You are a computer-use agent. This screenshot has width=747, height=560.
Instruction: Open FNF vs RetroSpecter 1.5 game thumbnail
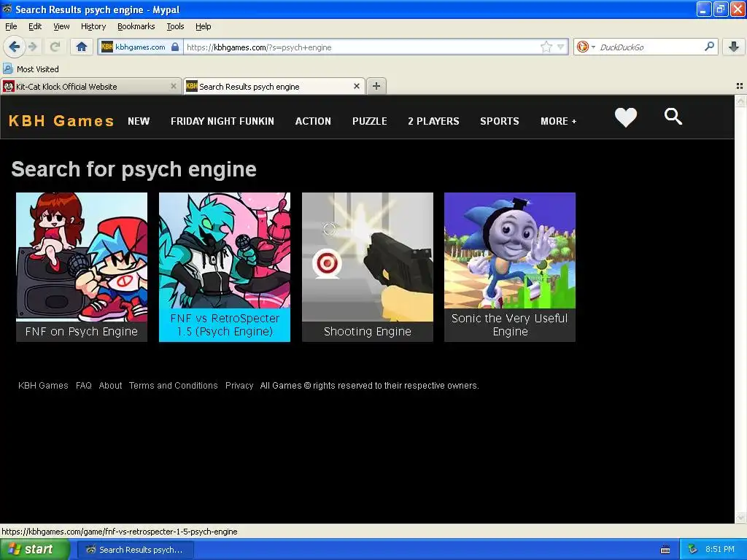[x=225, y=267]
